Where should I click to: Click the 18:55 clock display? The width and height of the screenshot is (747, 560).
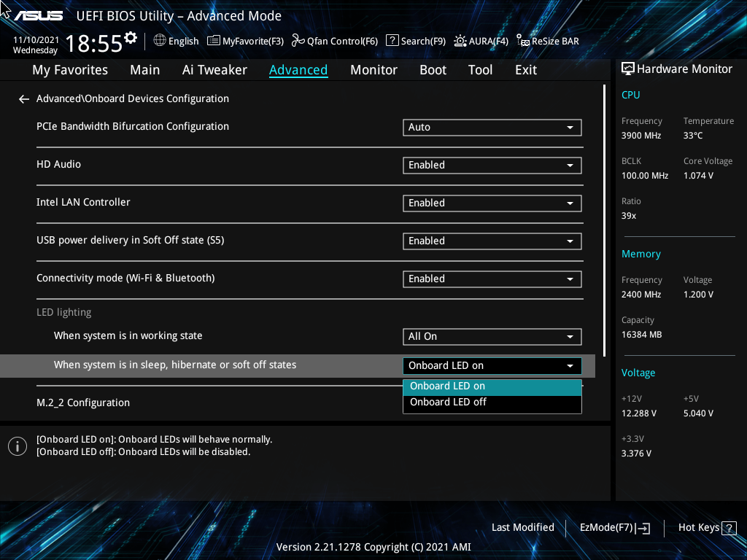(94, 43)
